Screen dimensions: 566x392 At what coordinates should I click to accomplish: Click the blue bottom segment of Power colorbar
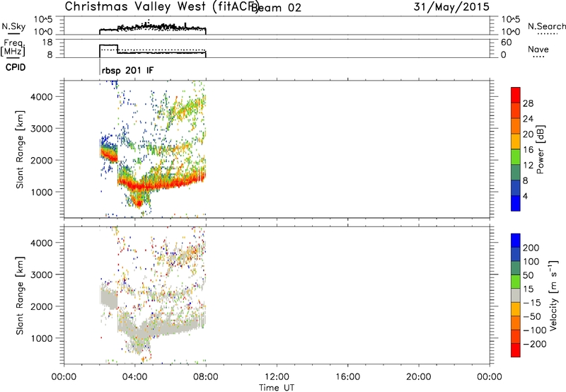pyautogui.click(x=516, y=203)
